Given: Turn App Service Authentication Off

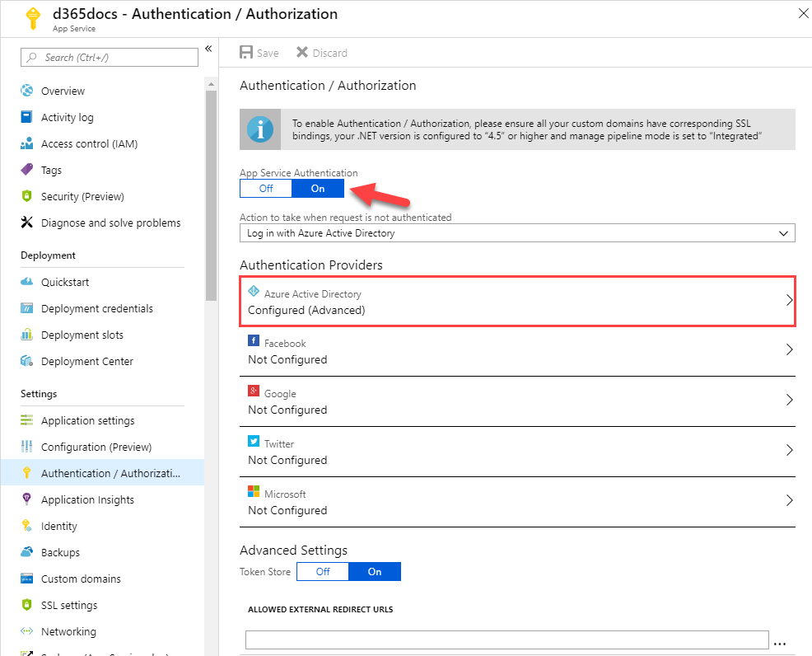Looking at the screenshot, I should (x=265, y=189).
